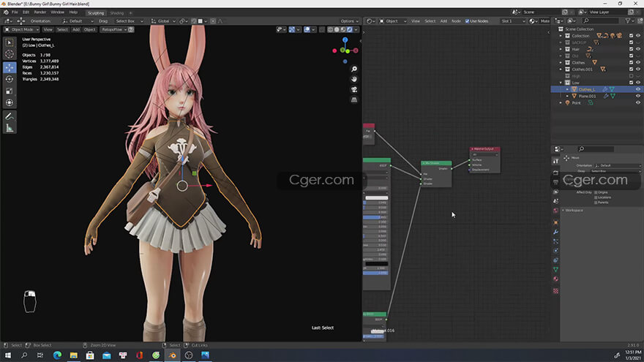Enable Affect Only Origins checkbox
Screen dimensions: 644x362
[x=596, y=192]
